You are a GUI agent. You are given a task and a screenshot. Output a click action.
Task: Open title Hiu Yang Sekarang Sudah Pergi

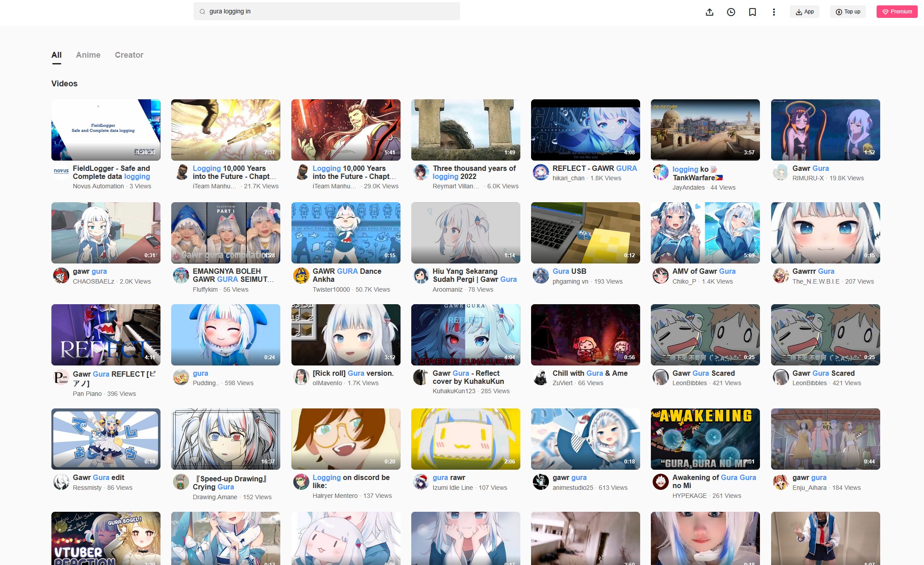pos(475,275)
